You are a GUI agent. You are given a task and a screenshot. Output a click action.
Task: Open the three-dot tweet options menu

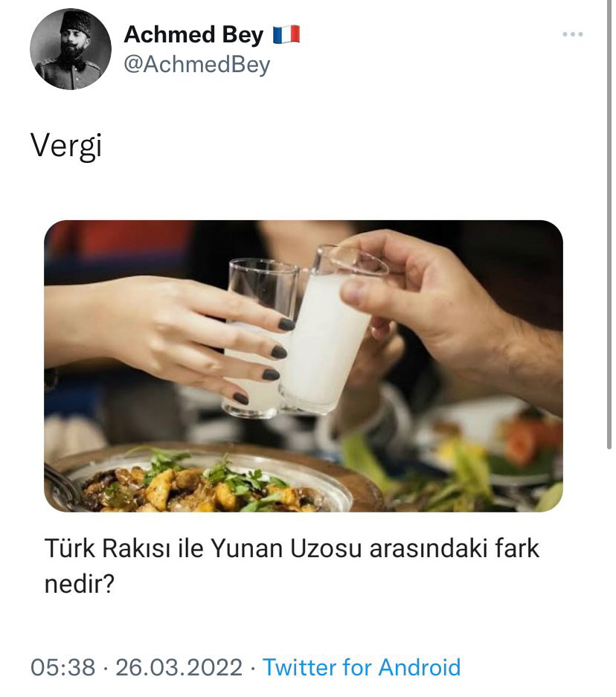click(572, 34)
